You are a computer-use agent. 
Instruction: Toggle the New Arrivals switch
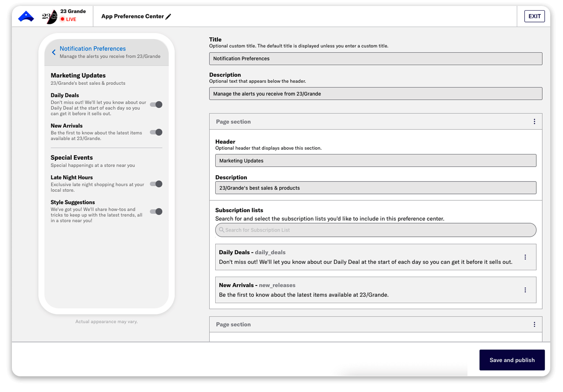tap(156, 132)
